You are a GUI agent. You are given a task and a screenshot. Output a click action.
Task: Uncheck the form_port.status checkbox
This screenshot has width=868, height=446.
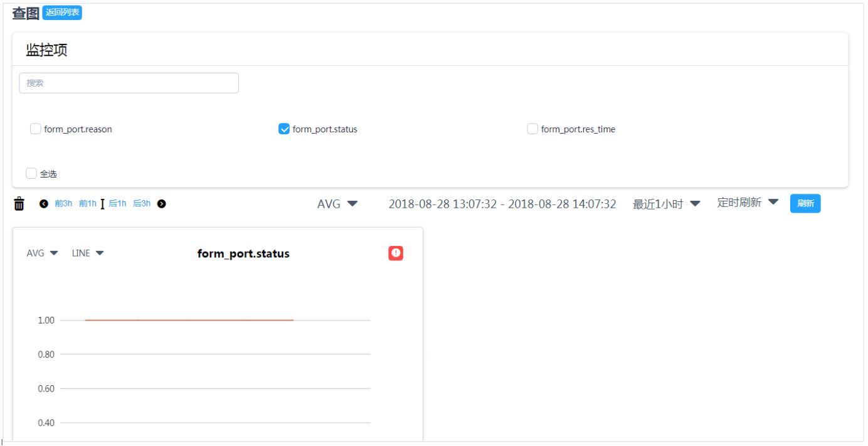[x=285, y=129]
